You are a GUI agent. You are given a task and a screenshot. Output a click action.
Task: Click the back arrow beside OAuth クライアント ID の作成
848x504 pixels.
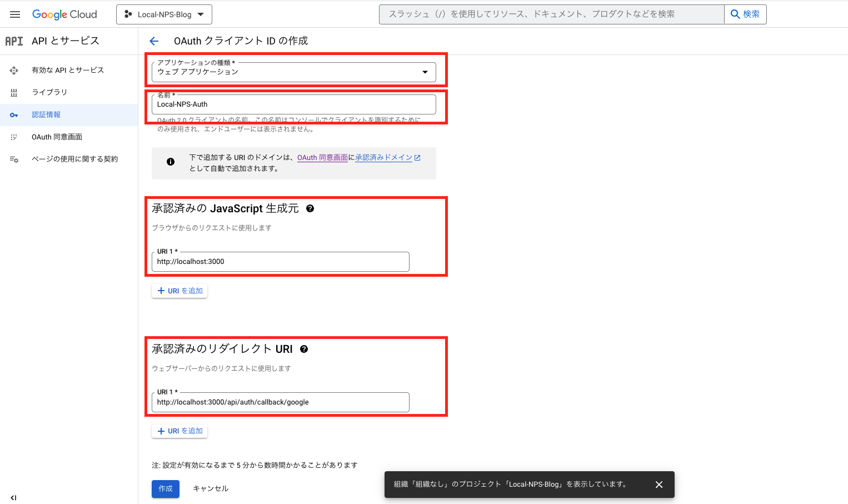click(x=153, y=41)
